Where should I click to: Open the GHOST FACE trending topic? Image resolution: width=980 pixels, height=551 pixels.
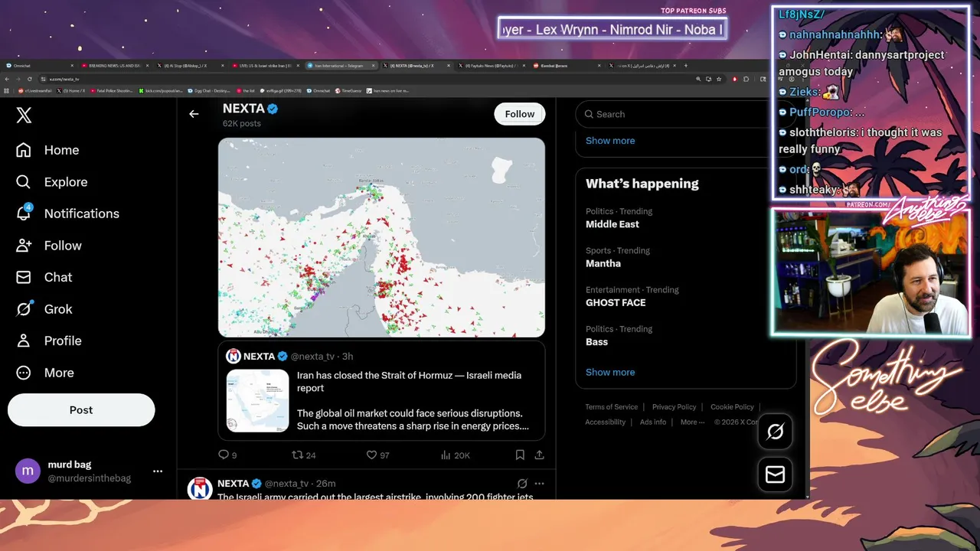click(x=616, y=302)
